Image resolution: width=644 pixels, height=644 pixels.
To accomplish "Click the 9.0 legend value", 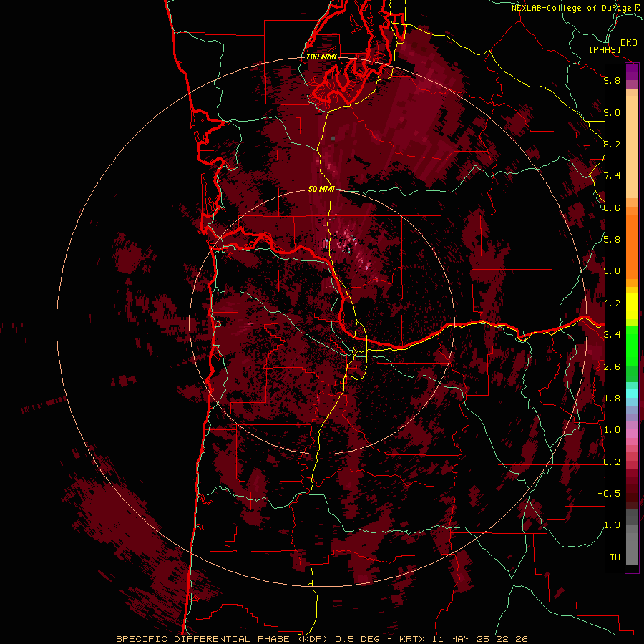I will (x=612, y=112).
